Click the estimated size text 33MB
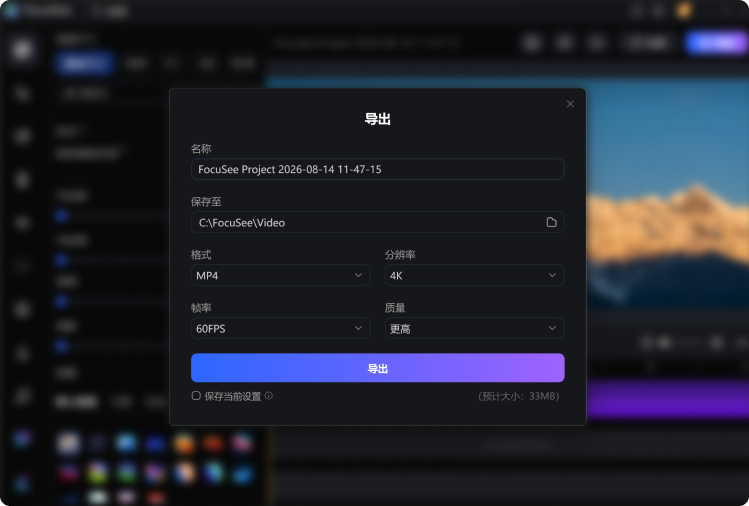Screen dimensions: 749x506 [519, 396]
